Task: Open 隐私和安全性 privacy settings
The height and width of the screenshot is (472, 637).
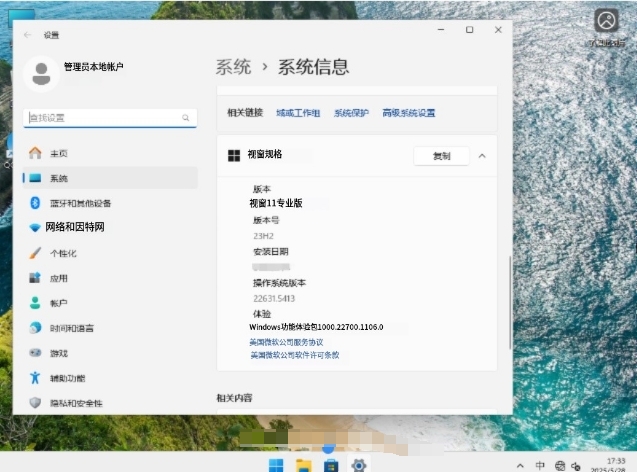Action: tap(75, 403)
